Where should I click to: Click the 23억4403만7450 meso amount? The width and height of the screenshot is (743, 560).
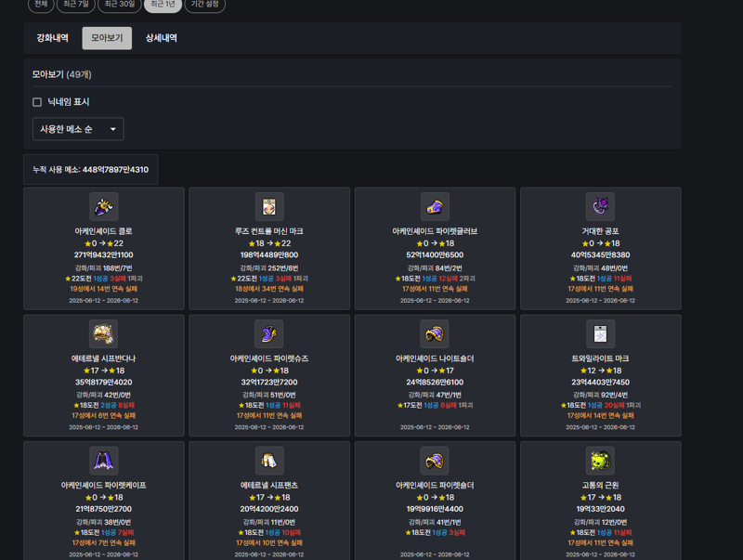(600, 383)
